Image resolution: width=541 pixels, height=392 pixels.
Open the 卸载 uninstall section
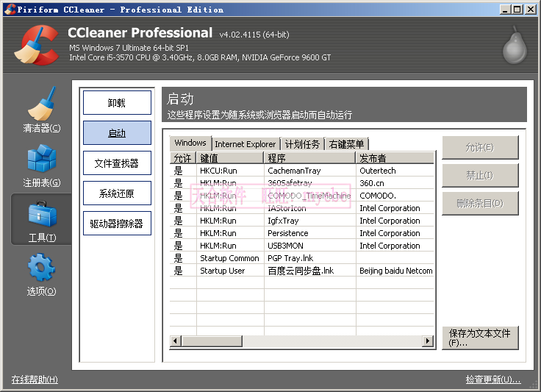(117, 102)
